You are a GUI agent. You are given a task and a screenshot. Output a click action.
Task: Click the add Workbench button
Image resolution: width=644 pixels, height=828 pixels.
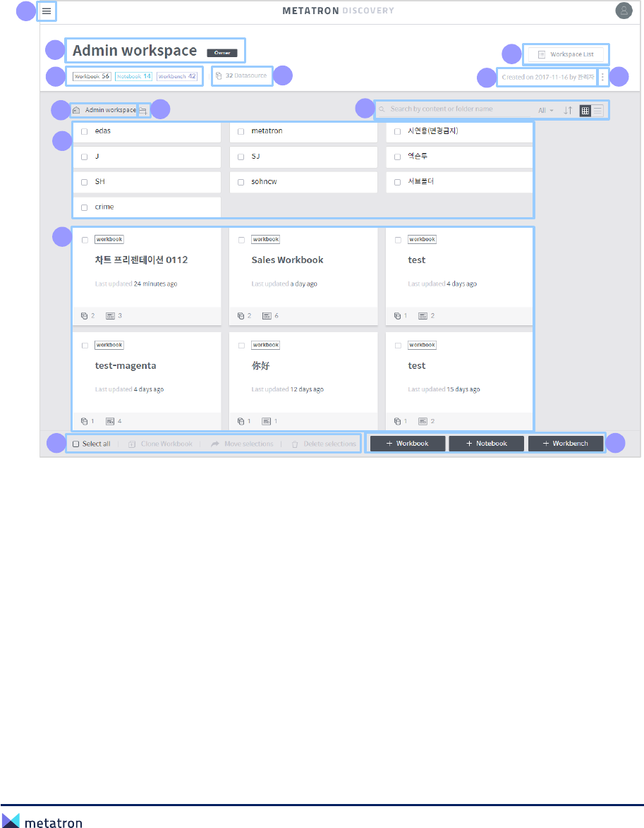(x=565, y=444)
